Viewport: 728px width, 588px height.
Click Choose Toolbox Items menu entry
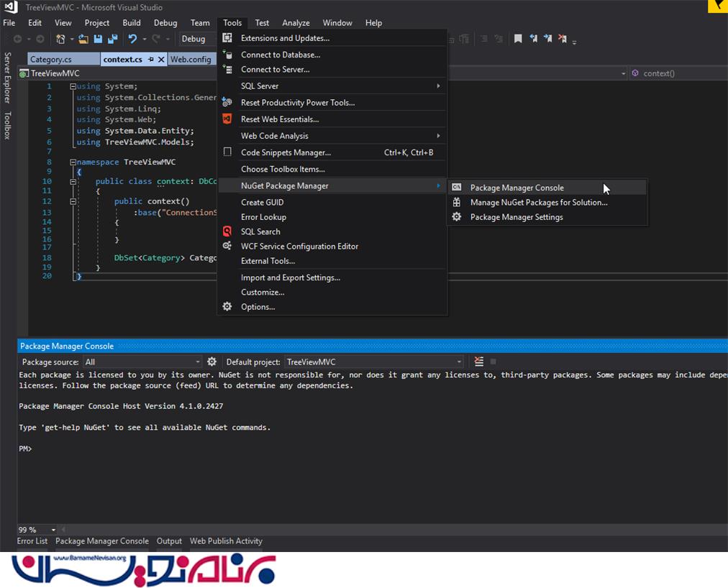(x=332, y=169)
